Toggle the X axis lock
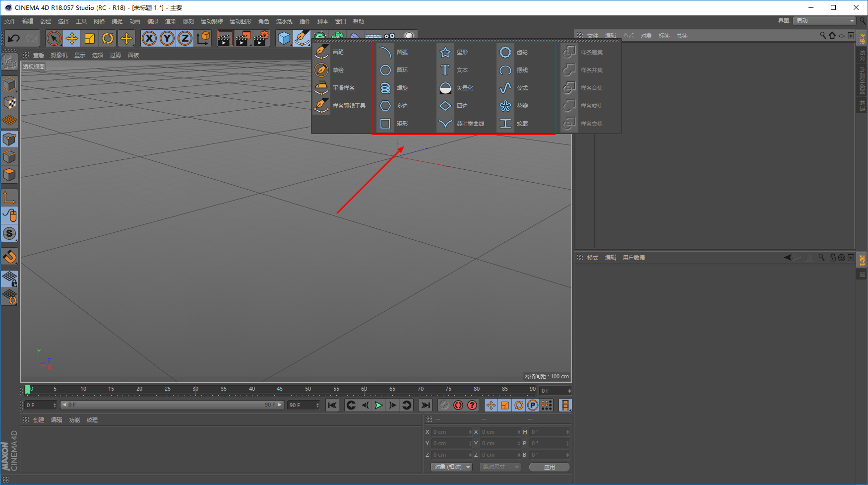This screenshot has height=485, width=868. tap(149, 38)
